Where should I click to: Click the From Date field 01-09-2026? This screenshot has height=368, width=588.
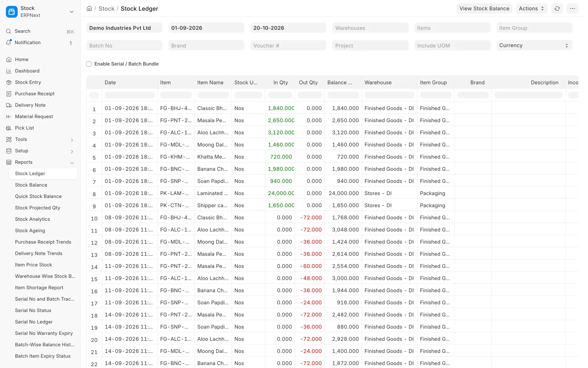tap(206, 28)
